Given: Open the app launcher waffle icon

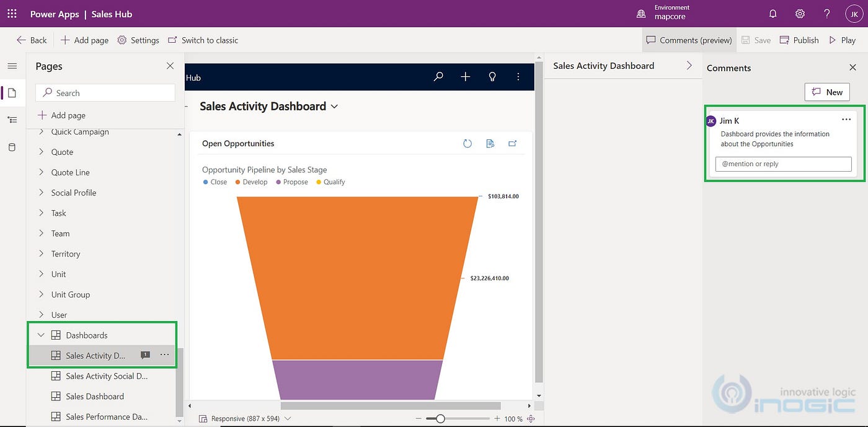Looking at the screenshot, I should pos(12,14).
